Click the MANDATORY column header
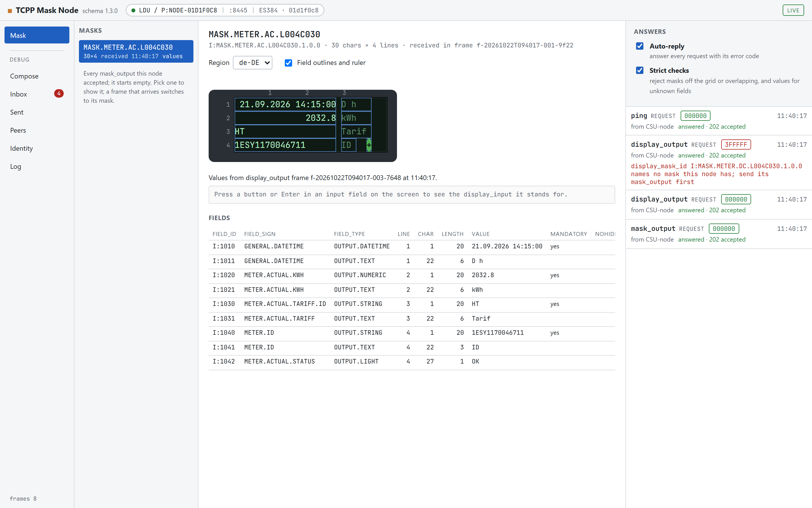The image size is (812, 508). click(x=568, y=234)
